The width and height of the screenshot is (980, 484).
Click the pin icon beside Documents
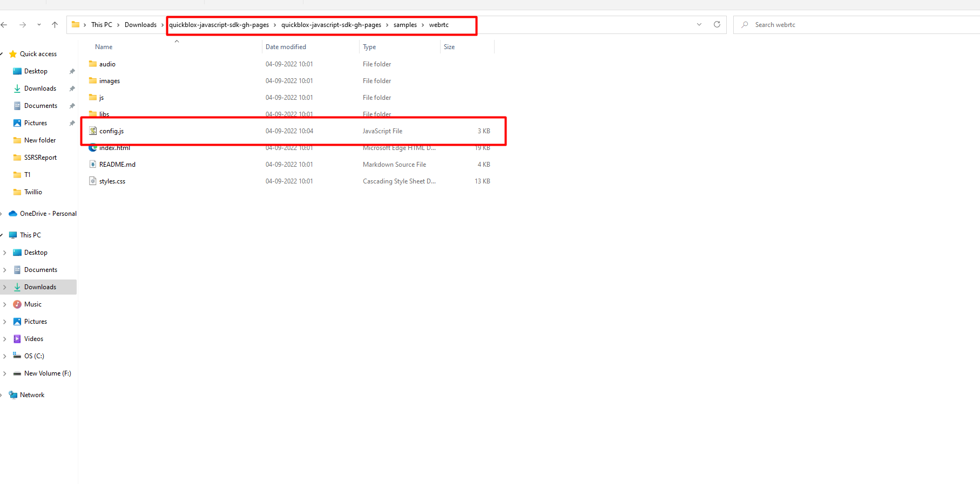[x=72, y=106]
